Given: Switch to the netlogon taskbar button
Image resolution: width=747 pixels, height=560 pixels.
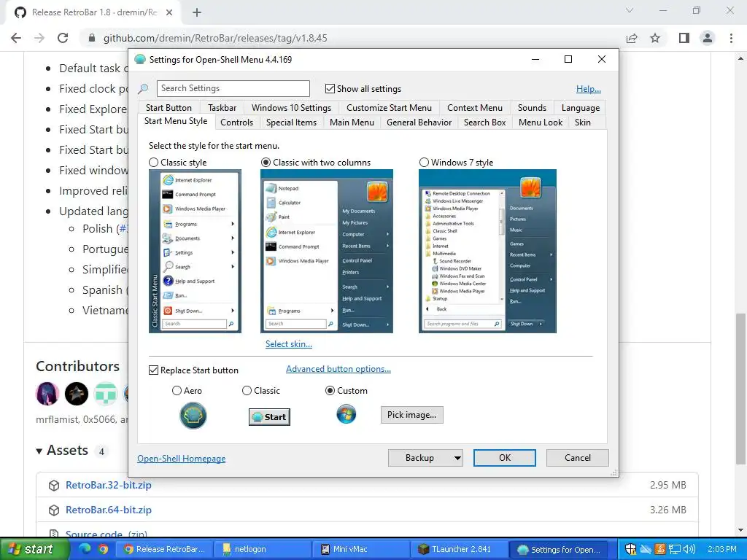Looking at the screenshot, I should pyautogui.click(x=261, y=549).
